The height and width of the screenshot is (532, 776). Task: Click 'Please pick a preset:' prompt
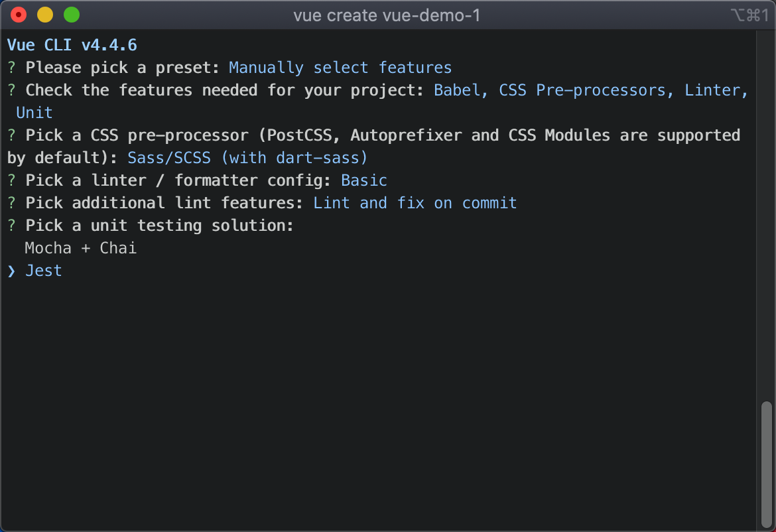[123, 68]
